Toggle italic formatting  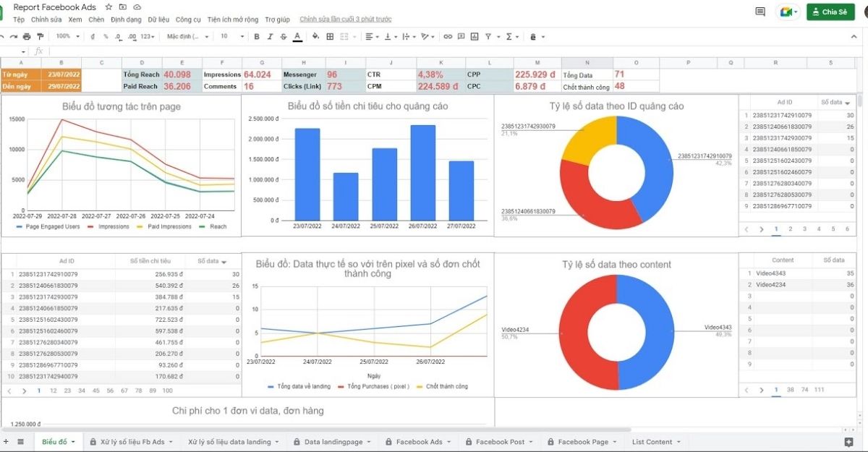point(271,36)
